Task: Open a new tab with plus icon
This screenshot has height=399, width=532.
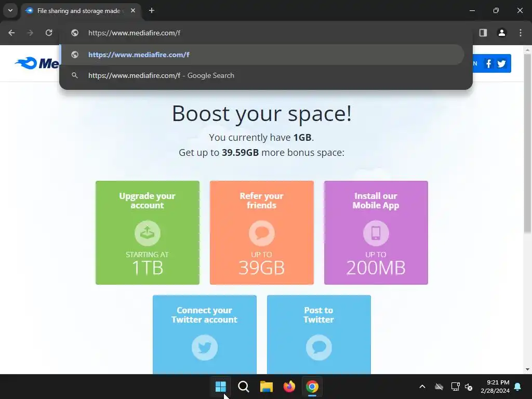Action: coord(152,10)
